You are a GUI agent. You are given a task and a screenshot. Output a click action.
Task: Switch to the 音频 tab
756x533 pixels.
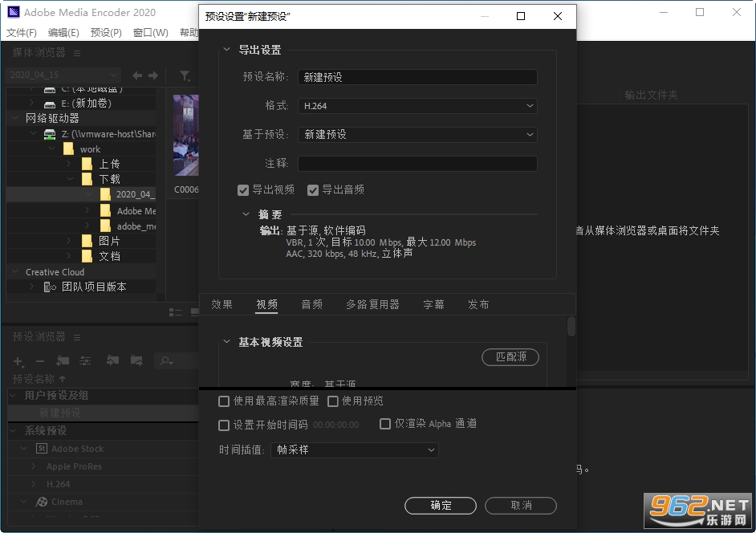point(312,304)
